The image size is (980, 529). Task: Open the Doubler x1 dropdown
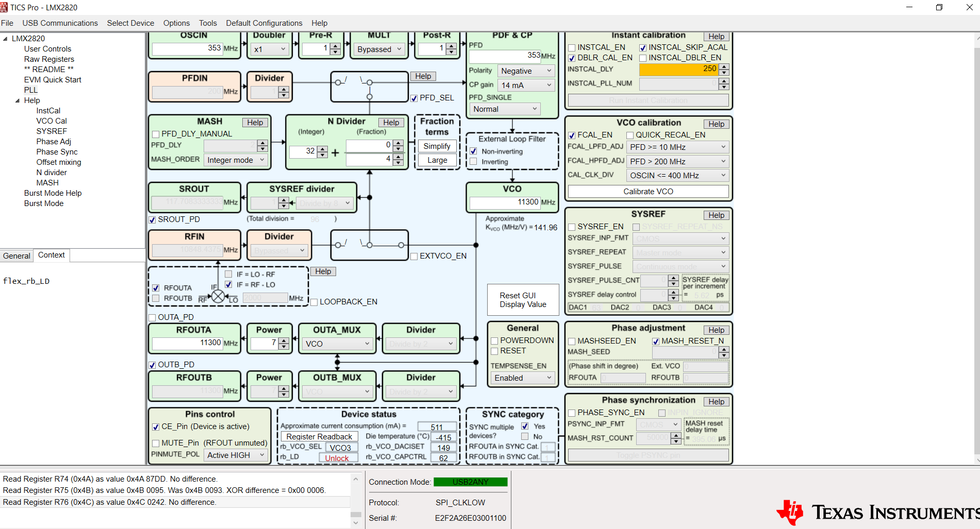[270, 49]
